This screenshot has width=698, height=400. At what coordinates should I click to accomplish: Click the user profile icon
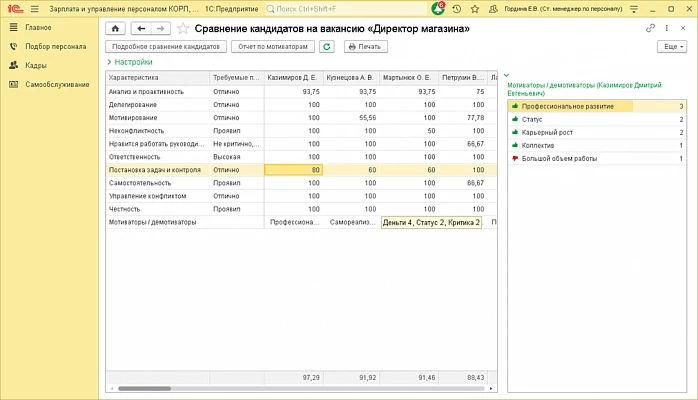493,9
